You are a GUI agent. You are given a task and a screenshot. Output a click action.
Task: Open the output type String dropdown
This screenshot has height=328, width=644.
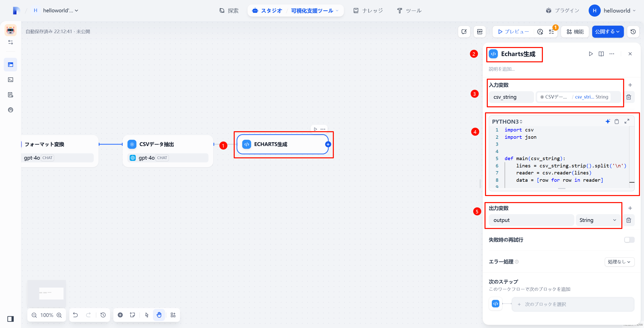597,220
